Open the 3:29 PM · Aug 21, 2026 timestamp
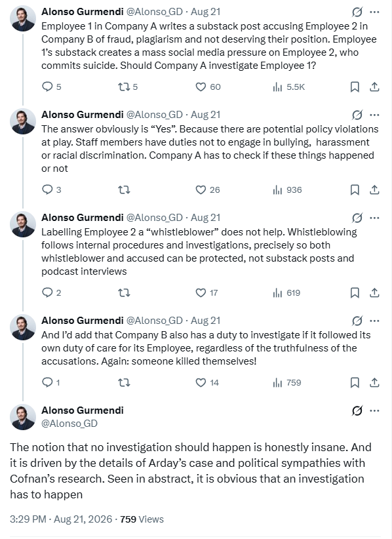This screenshot has width=392, height=539. [61, 519]
